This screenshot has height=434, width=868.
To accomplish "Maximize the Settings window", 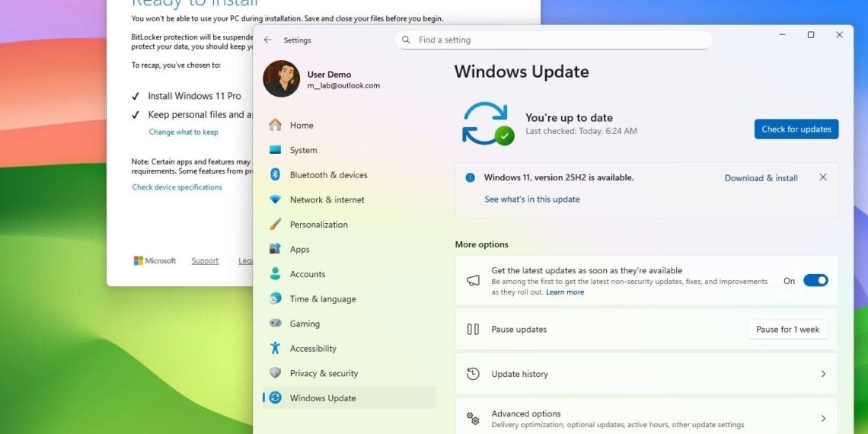I will (811, 35).
